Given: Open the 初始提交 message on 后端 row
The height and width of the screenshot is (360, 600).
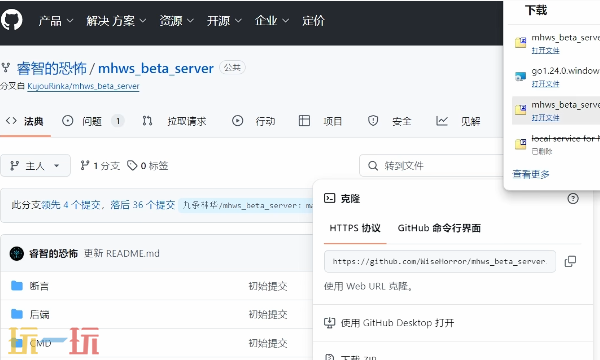Looking at the screenshot, I should coord(268,314).
